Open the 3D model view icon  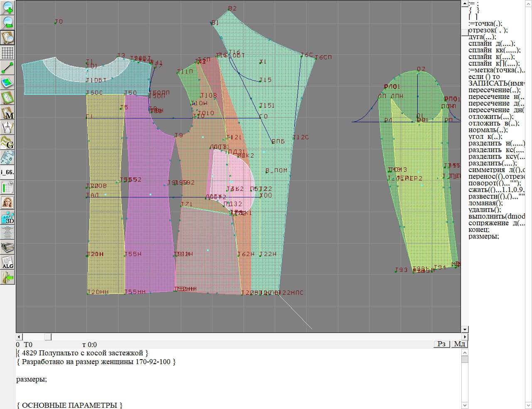pos(7,217)
